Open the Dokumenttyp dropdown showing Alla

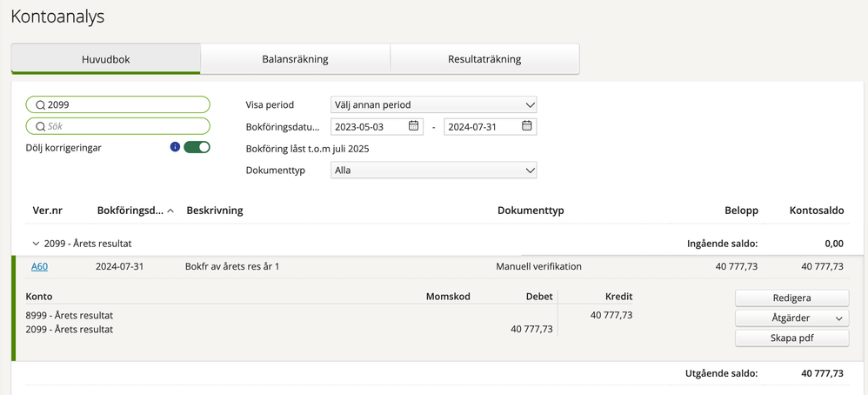point(433,170)
